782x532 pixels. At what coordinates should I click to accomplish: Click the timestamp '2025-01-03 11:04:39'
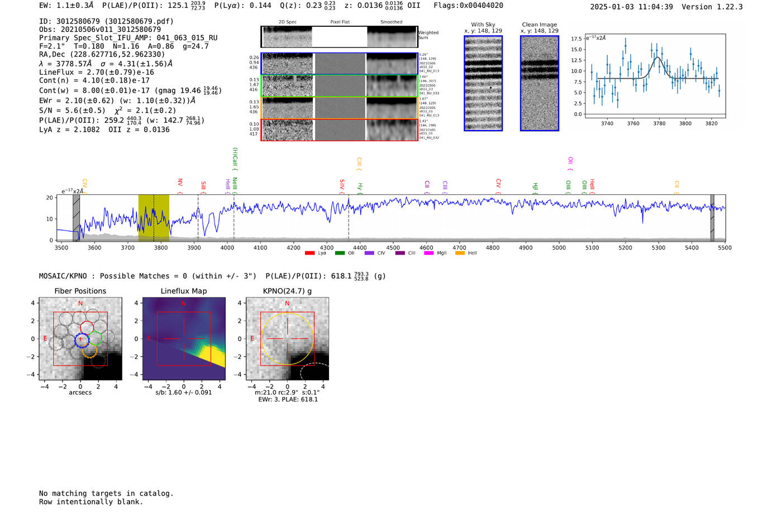(631, 7)
